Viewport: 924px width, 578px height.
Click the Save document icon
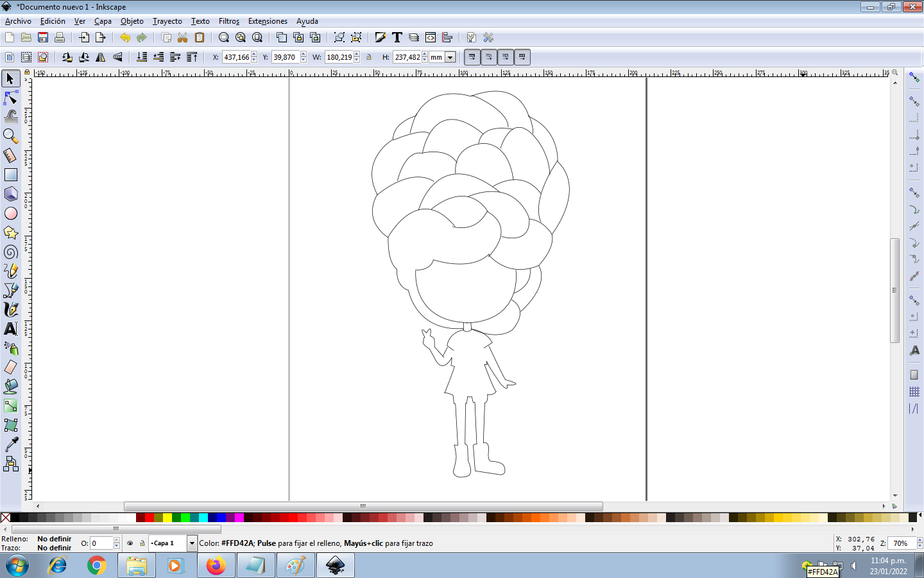pos(43,38)
